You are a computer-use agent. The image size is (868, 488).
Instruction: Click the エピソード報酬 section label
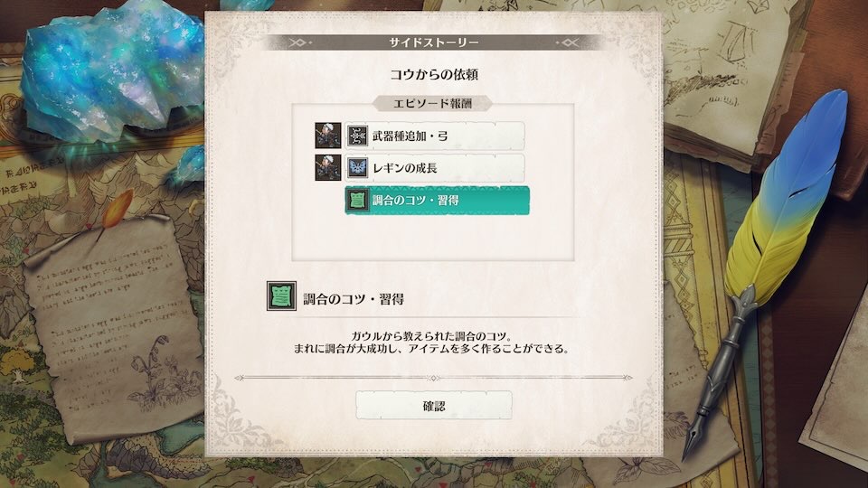(x=432, y=103)
